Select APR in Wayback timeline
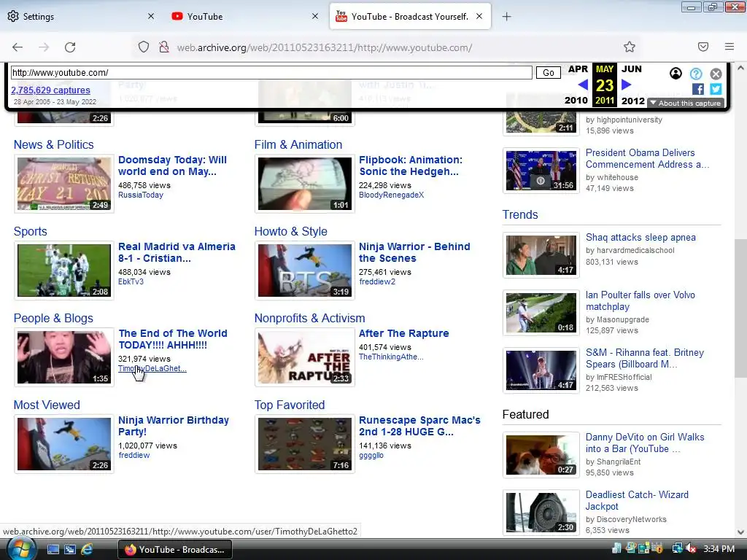 578,69
